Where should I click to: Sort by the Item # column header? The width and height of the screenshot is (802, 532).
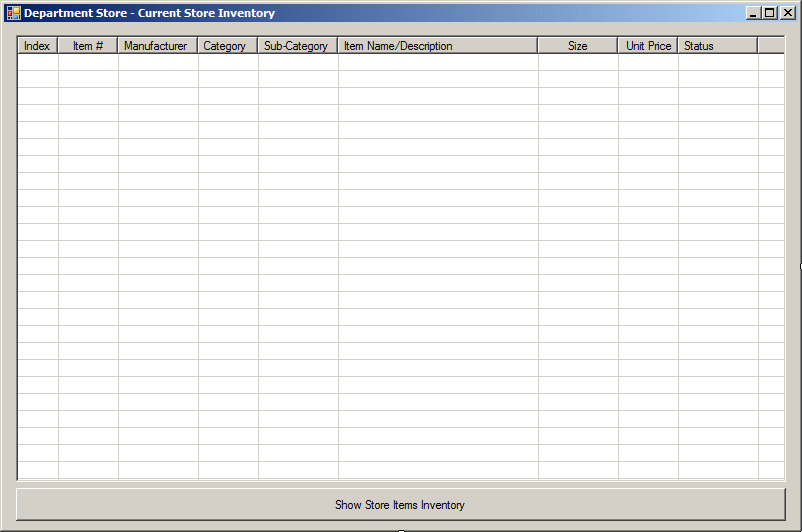88,46
